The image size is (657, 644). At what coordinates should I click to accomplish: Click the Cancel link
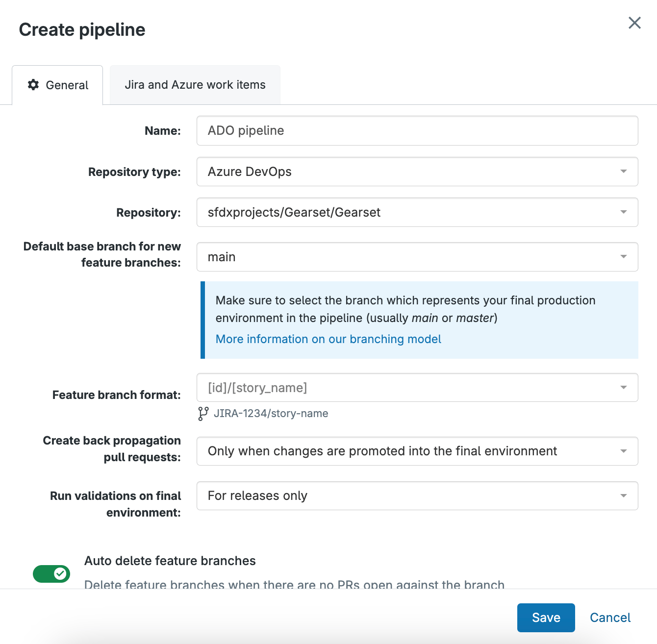tap(610, 618)
